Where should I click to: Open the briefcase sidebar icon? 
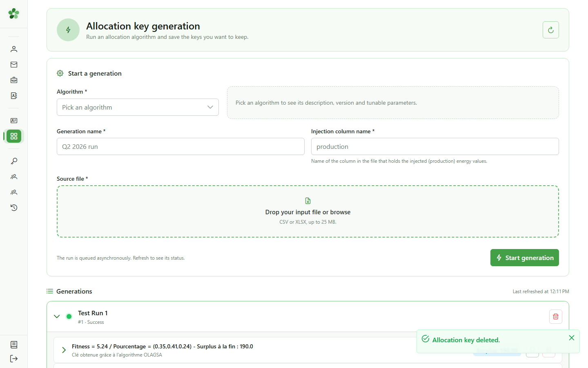pyautogui.click(x=14, y=80)
